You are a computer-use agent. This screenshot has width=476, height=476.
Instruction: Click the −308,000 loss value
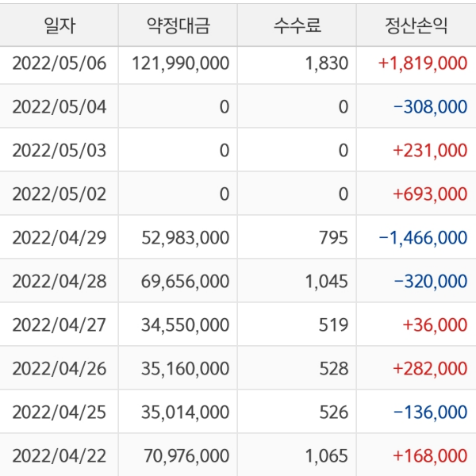[429, 107]
